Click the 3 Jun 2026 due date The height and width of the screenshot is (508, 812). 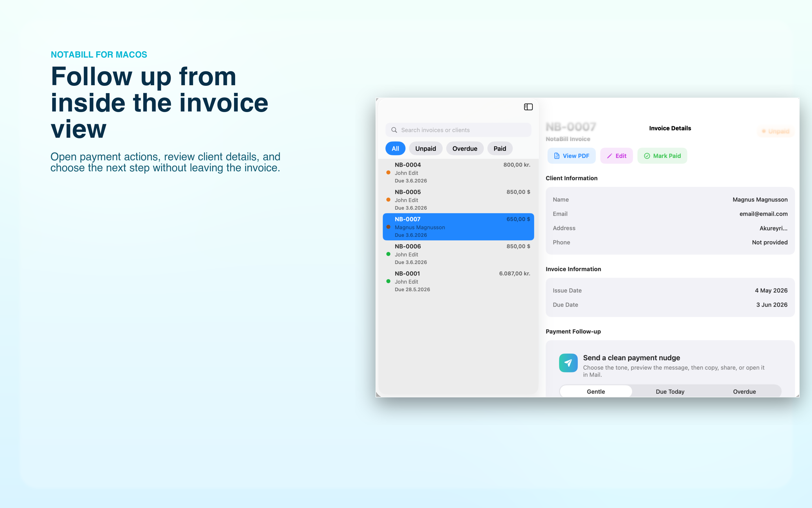[x=772, y=305]
